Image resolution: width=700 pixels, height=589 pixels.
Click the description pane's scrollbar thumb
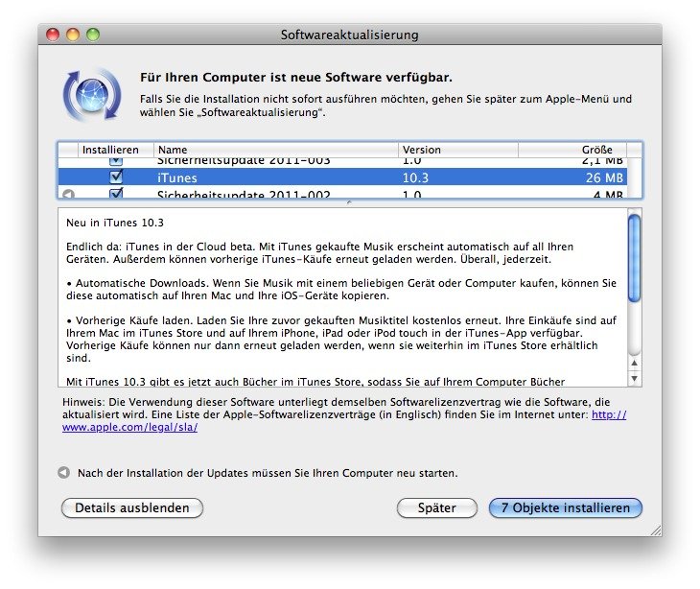point(634,258)
